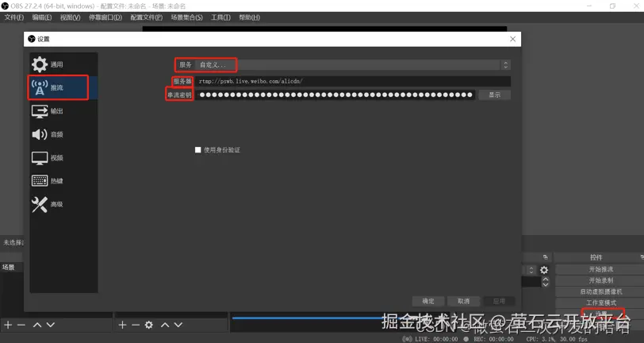This screenshot has width=644, height=343.
Task: Open the 配置文件(P) menu
Action: tap(147, 17)
